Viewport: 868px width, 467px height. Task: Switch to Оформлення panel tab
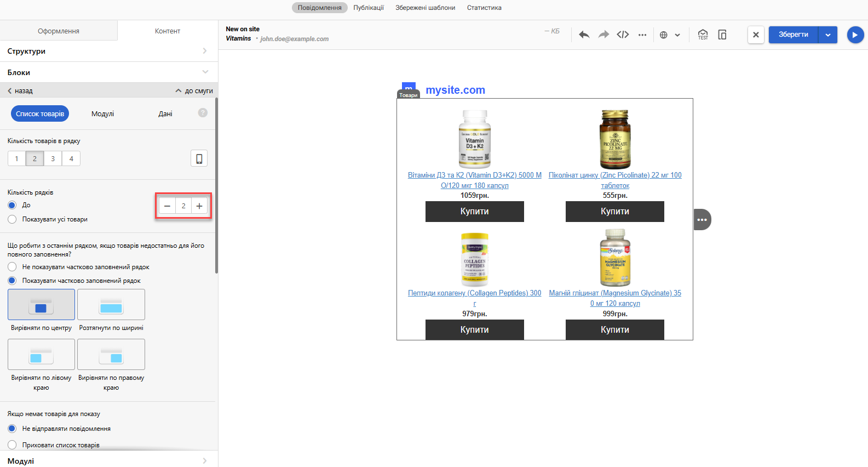59,31
